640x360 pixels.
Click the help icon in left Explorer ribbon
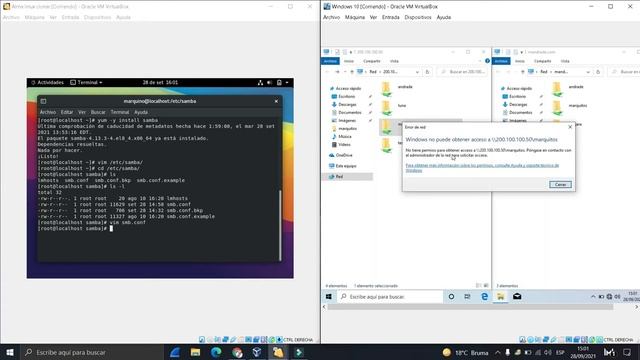click(487, 61)
